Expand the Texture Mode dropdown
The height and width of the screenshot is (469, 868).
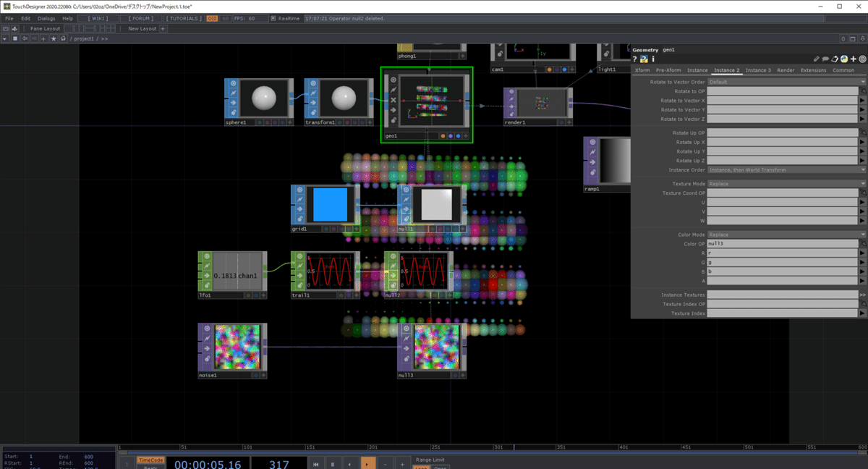tap(863, 183)
